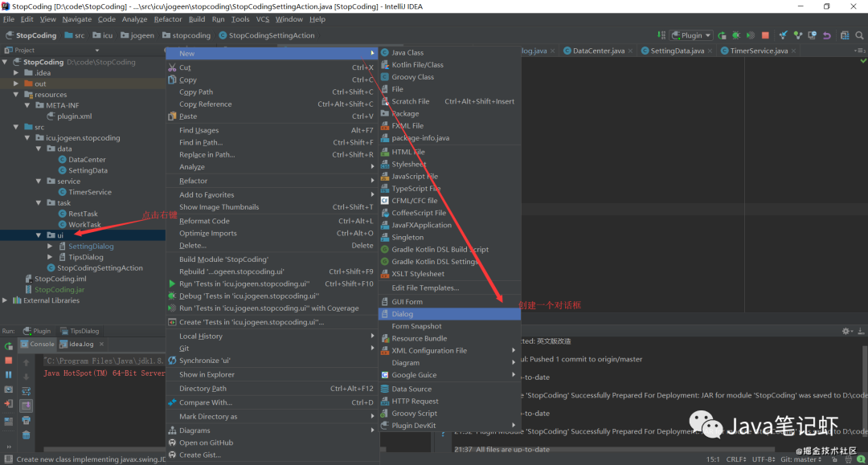Open the Project view selector dropdown
Screen dimensions: 868x465
pos(97,51)
